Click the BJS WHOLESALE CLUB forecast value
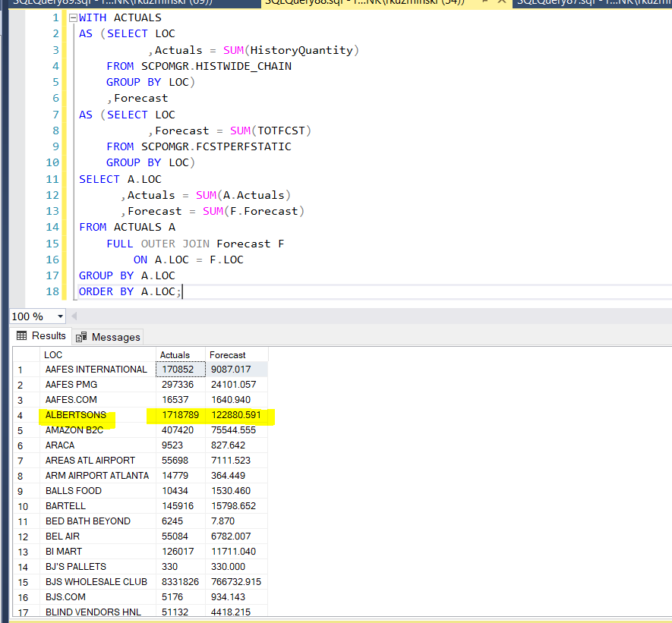Screen dimensions: 672x623 [x=235, y=582]
